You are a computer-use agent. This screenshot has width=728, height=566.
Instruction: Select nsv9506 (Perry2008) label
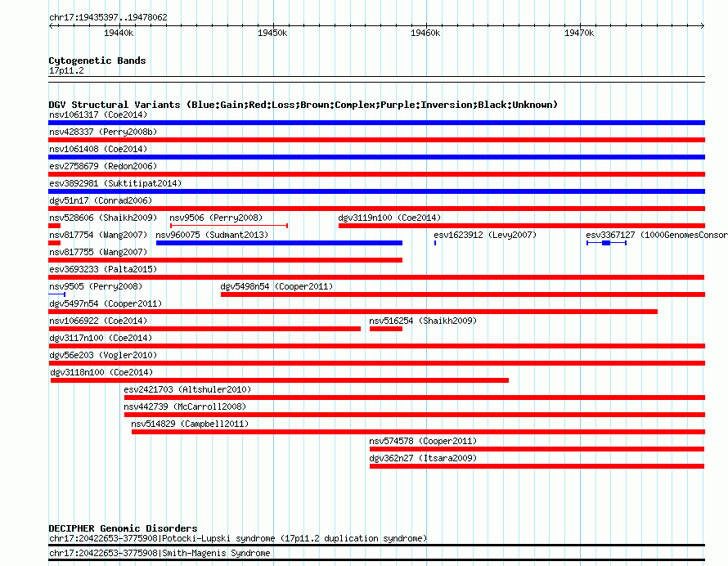(216, 218)
